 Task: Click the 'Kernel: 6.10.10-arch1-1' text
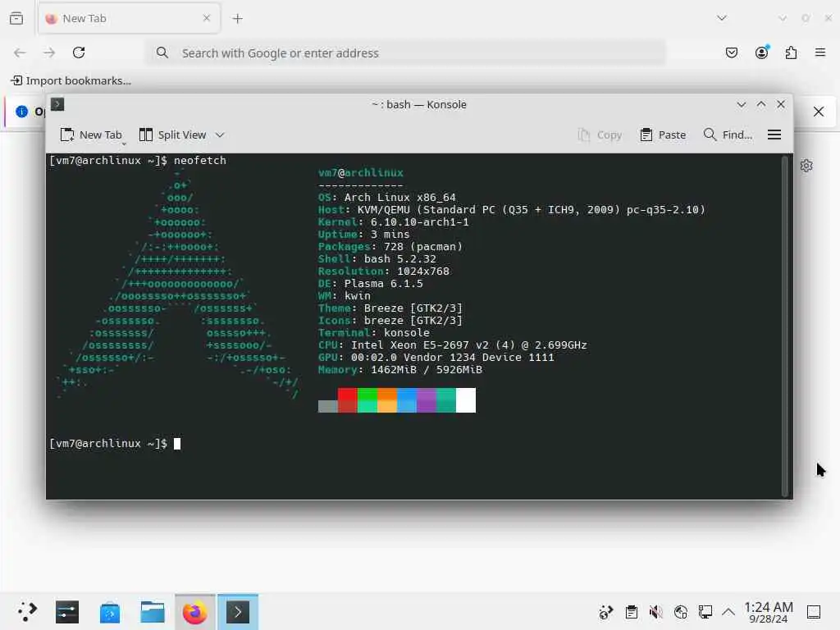click(393, 221)
